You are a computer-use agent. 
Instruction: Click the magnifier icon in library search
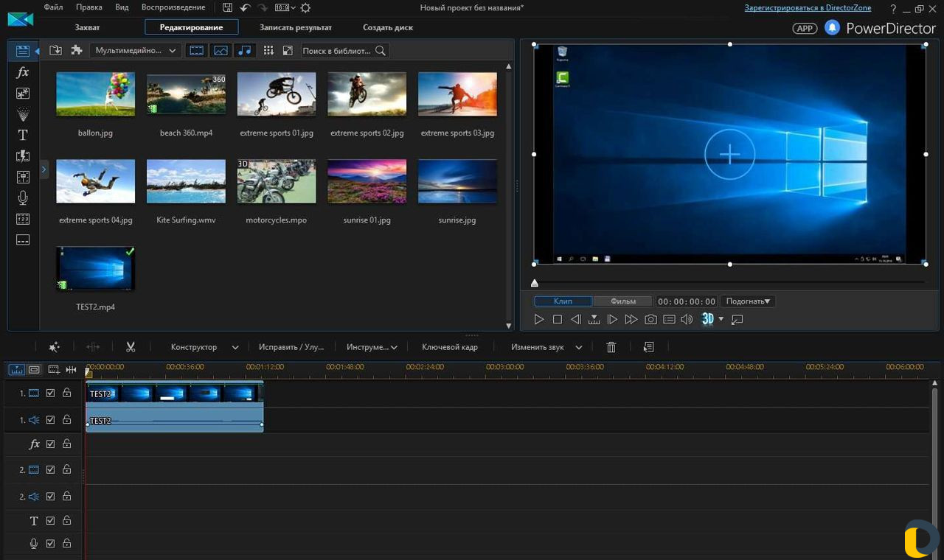(381, 51)
